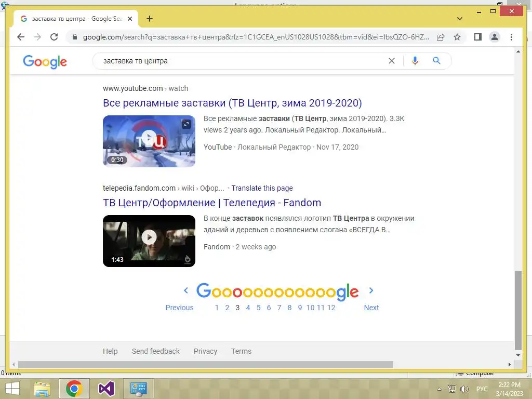
Task: Open the Help footer link
Action: click(x=110, y=351)
